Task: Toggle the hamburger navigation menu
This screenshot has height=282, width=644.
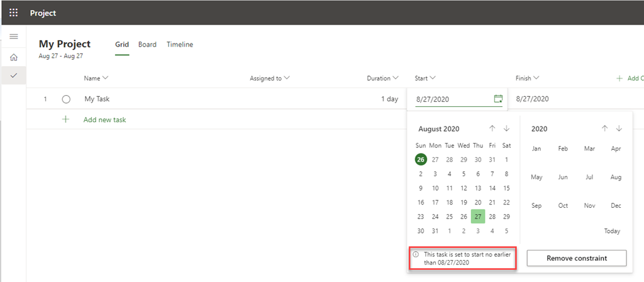Action: pyautogui.click(x=13, y=37)
